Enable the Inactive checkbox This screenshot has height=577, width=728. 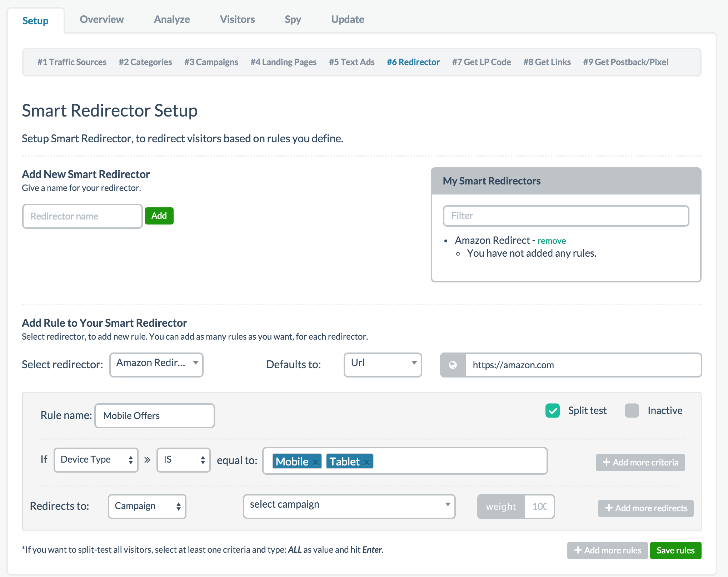pos(632,410)
